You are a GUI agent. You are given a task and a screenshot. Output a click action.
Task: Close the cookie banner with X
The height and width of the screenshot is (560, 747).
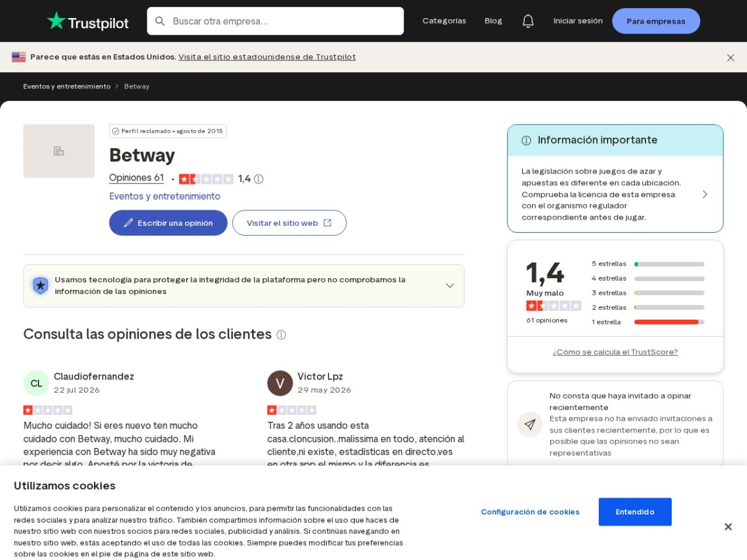coord(728,527)
